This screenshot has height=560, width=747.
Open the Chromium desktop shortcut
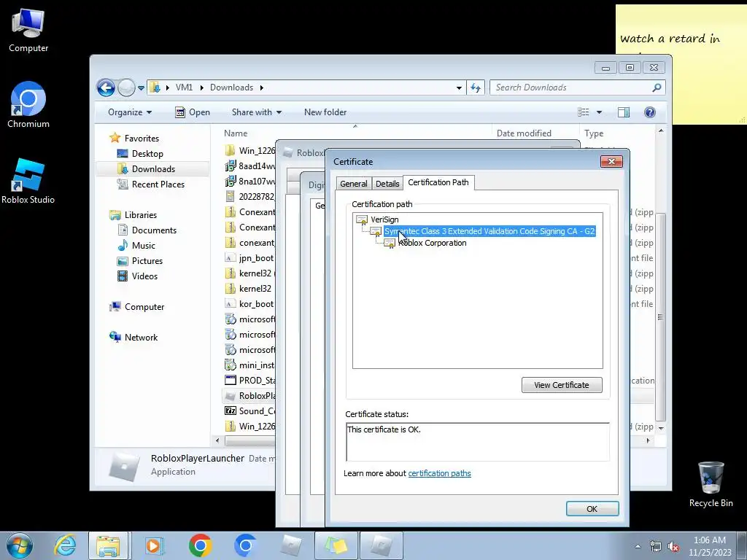point(28,105)
